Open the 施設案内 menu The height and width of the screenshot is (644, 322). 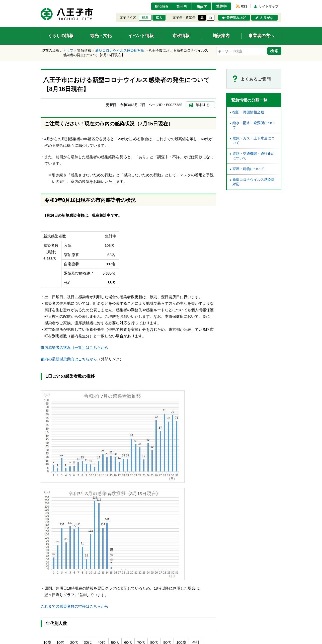[x=221, y=36]
